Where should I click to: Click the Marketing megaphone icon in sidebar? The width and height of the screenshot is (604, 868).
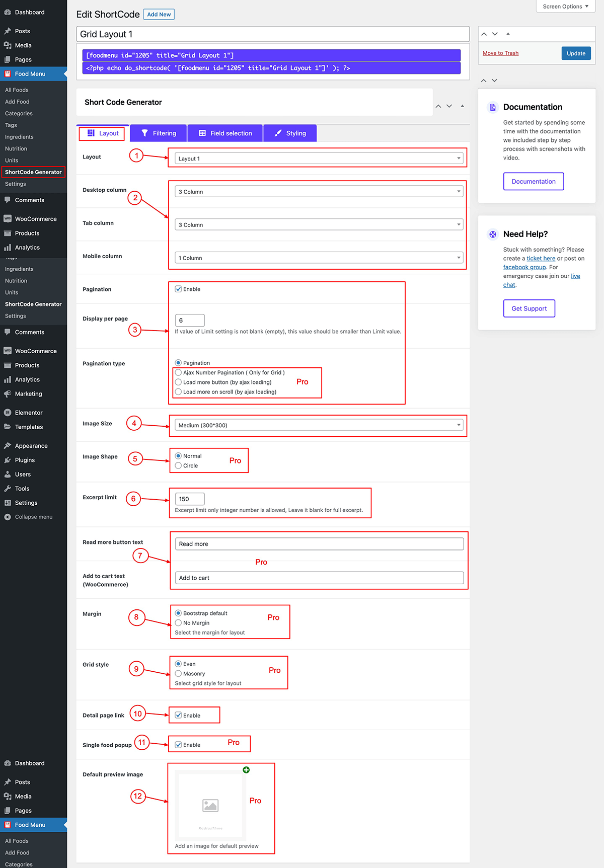coord(8,394)
